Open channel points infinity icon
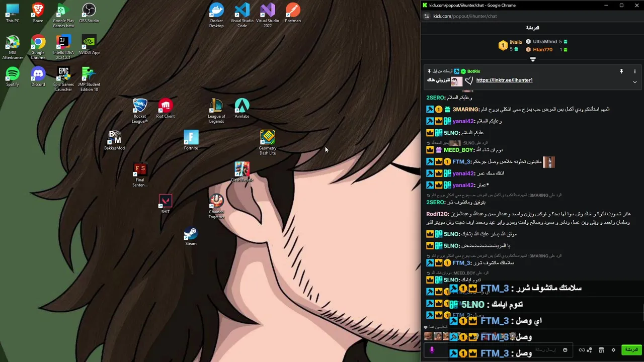The image size is (644, 362). 582,350
